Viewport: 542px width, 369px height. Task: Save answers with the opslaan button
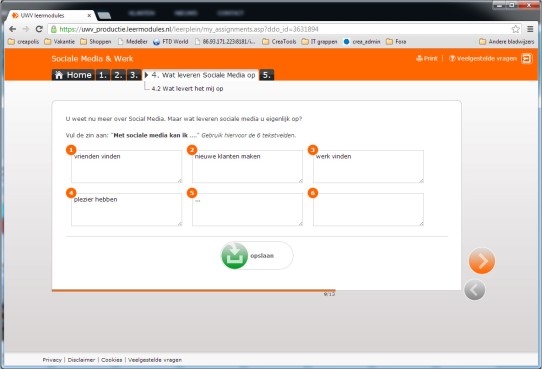tap(257, 256)
